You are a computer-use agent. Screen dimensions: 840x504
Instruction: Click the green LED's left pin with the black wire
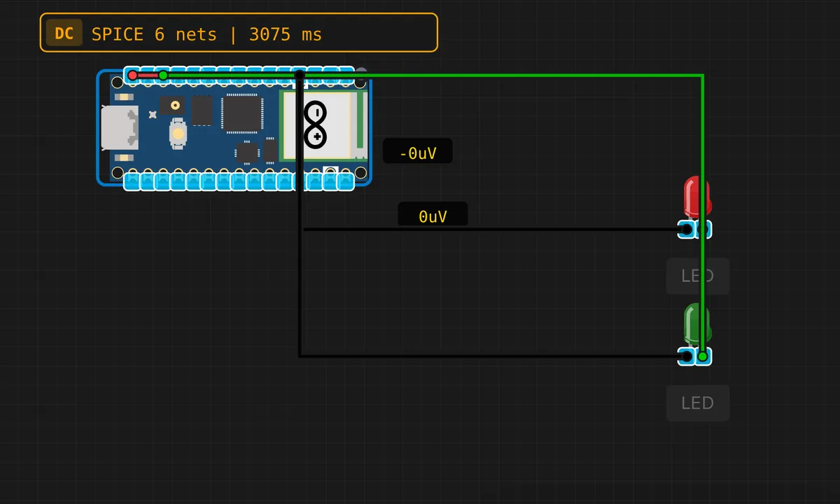(687, 356)
